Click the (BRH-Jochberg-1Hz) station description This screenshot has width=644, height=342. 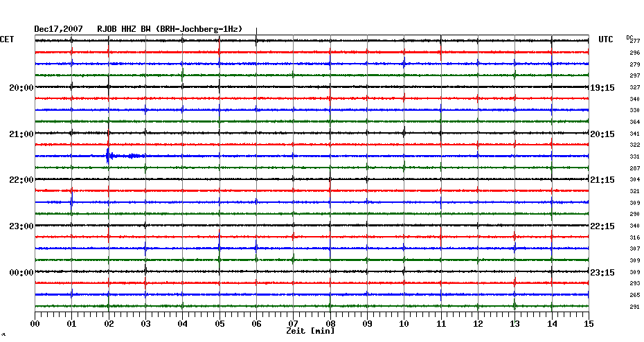[199, 29]
